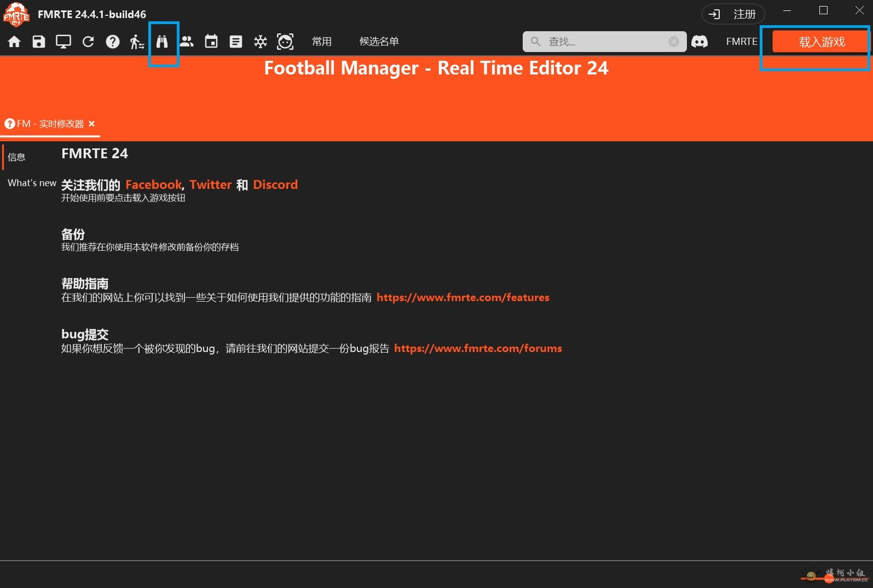
Task: Click the FMRTE menu label
Action: click(x=742, y=42)
